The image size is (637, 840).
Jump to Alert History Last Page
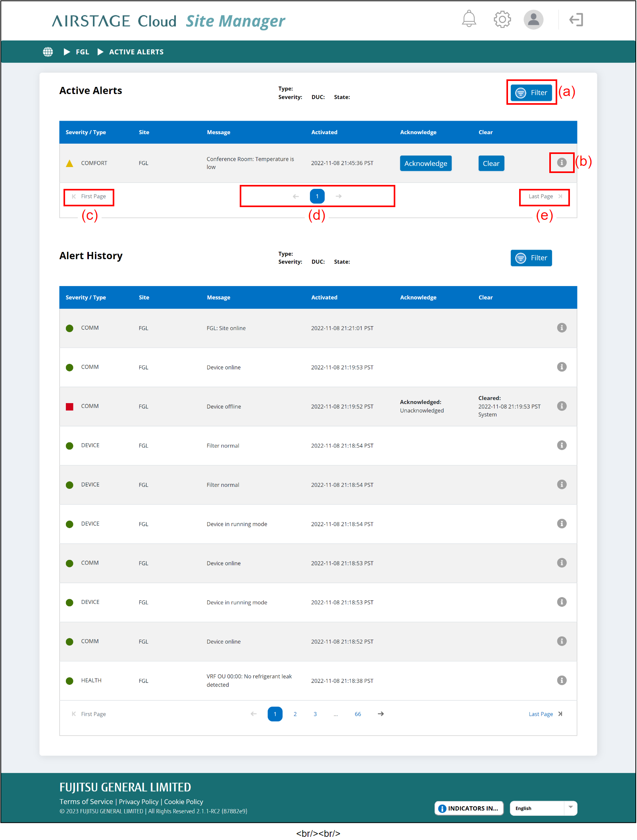point(545,714)
